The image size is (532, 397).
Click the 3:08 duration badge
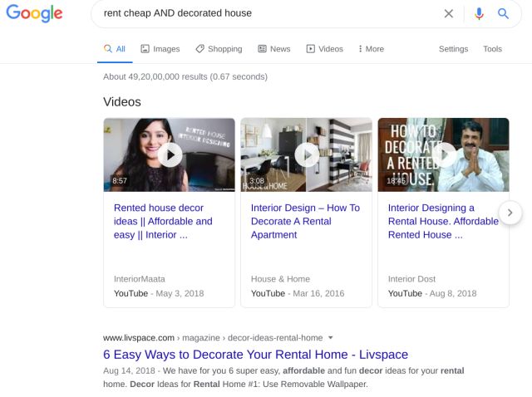pos(257,181)
